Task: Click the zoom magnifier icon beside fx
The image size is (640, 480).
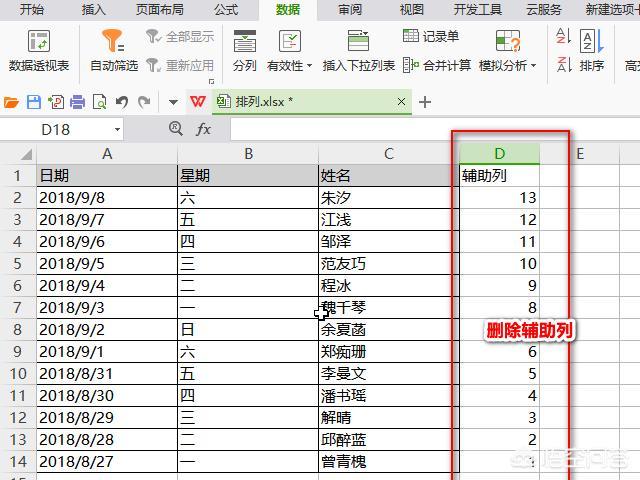Action: point(176,129)
